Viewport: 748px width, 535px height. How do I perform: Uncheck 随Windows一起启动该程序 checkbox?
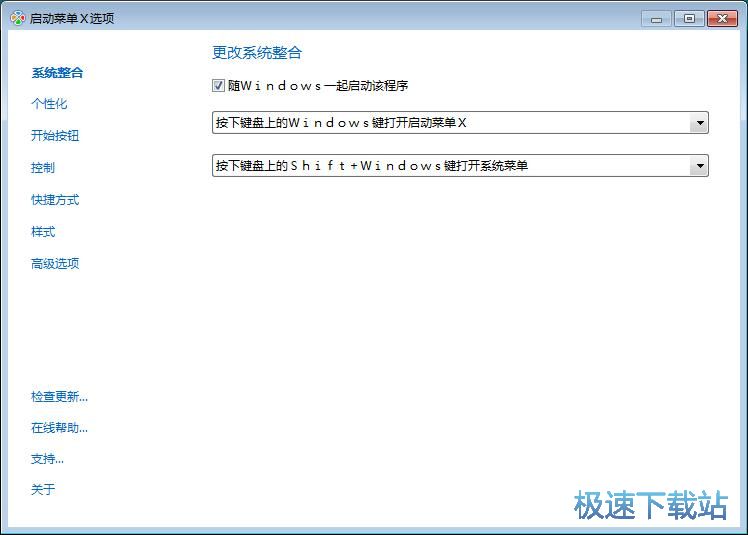pyautogui.click(x=218, y=86)
